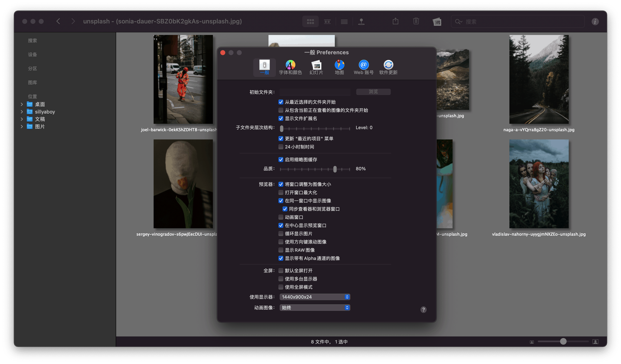Click the help question mark button
621x364 pixels.
pyautogui.click(x=423, y=310)
